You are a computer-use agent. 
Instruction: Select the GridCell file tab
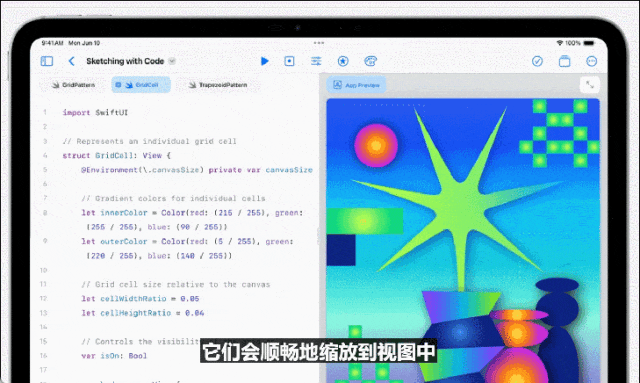pyautogui.click(x=141, y=85)
